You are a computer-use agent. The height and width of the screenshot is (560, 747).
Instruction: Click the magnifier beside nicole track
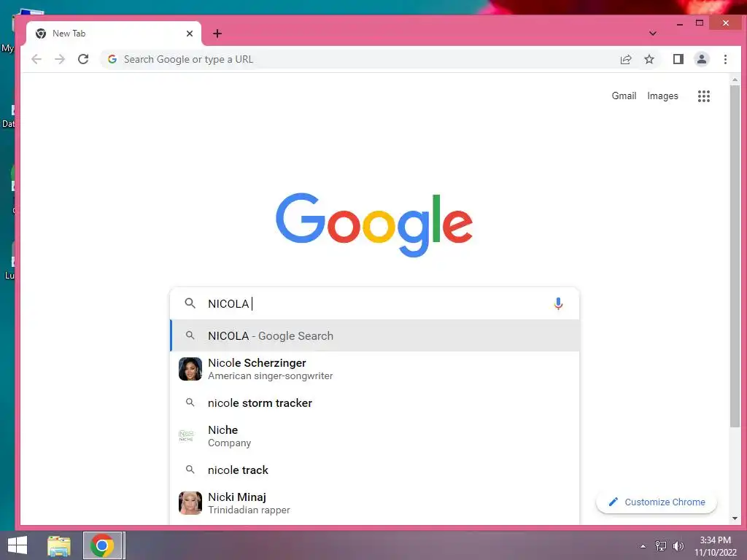point(190,470)
